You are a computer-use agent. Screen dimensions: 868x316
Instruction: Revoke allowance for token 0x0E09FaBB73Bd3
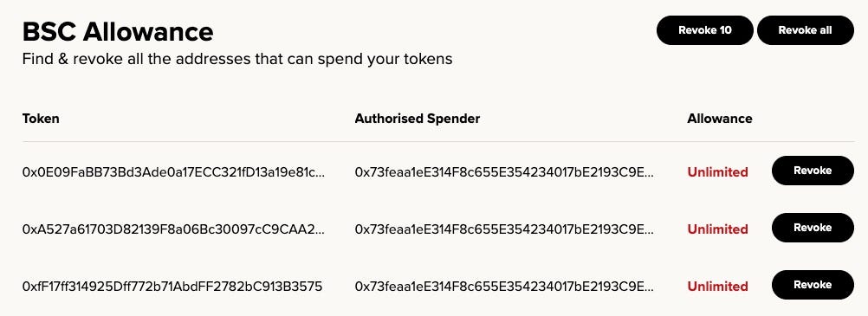[813, 171]
